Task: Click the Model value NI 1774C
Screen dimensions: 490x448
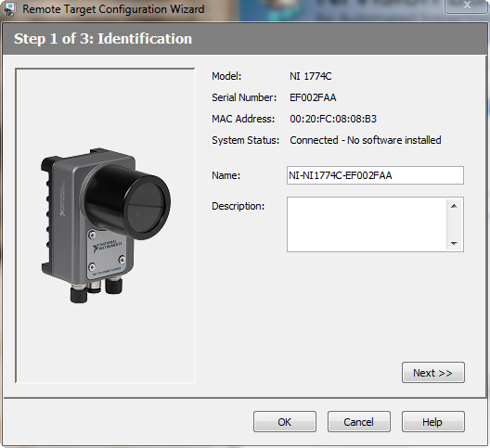Action: click(x=311, y=76)
